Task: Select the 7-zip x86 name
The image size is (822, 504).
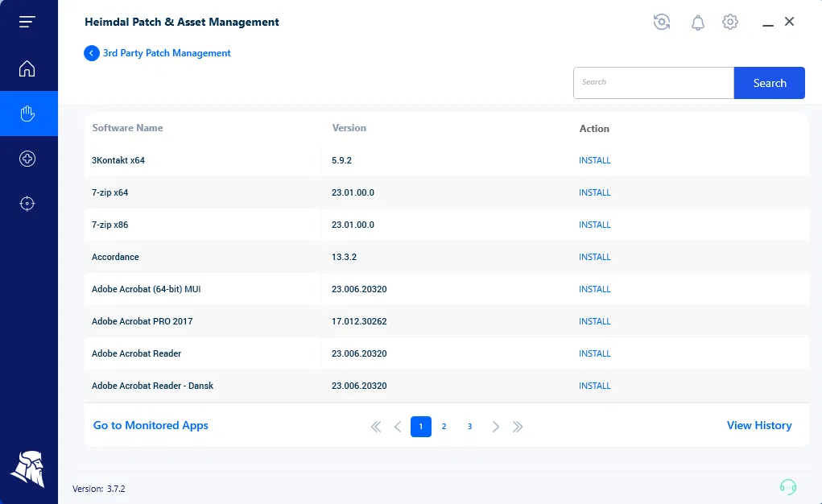Action: click(x=109, y=225)
